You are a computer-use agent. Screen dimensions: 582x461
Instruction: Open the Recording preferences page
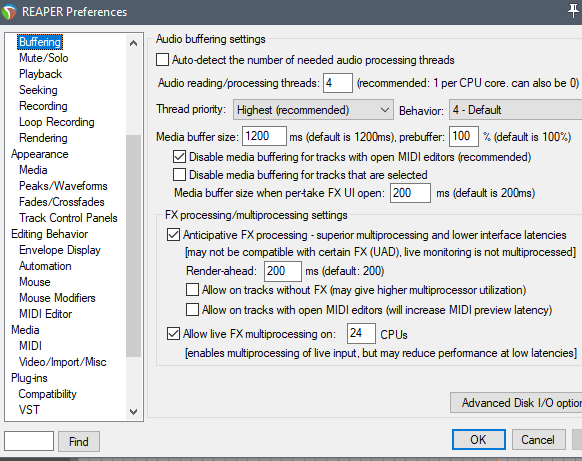pos(43,106)
